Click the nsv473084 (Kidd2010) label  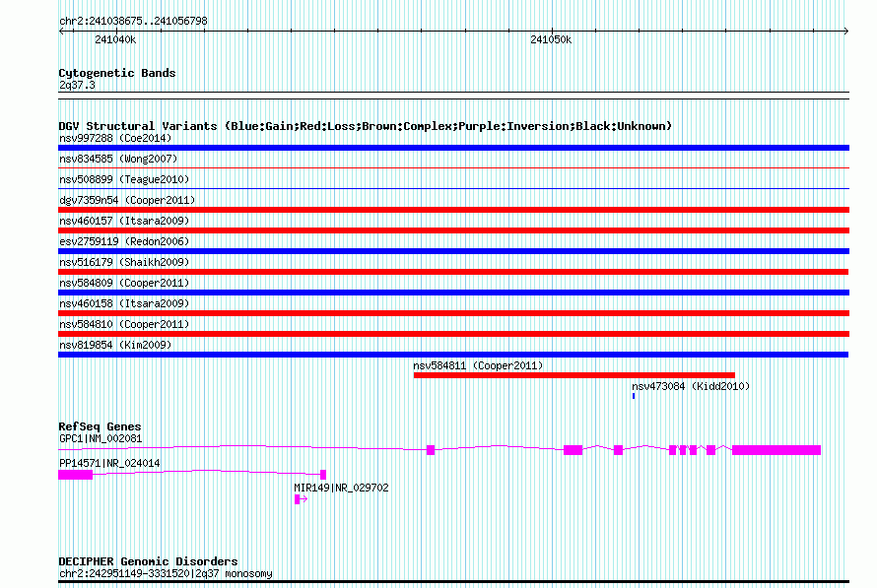691,386
